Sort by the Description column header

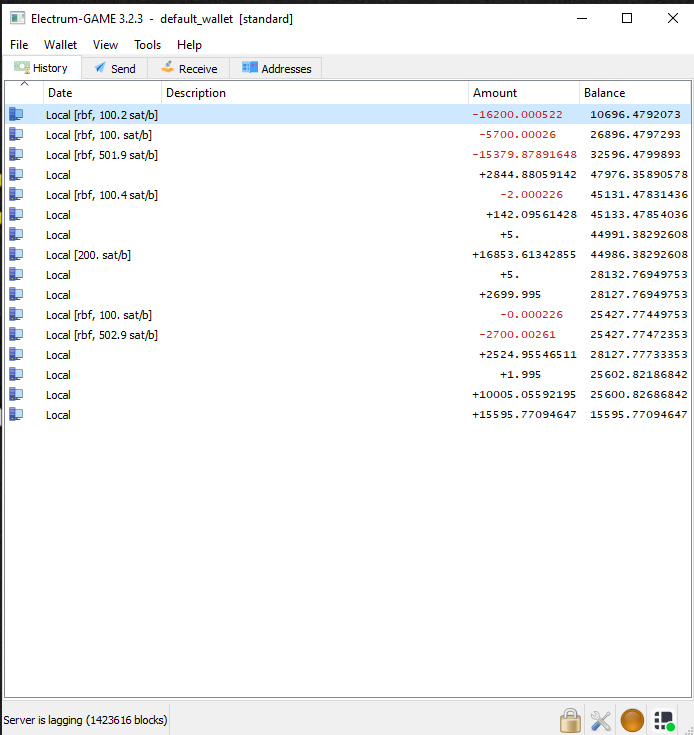(315, 93)
